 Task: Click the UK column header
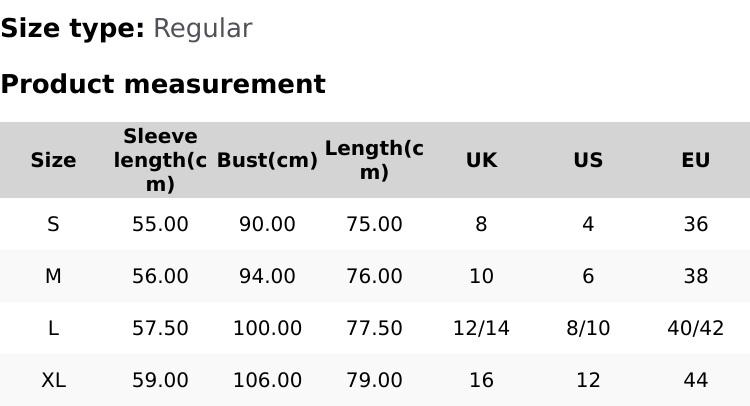point(481,160)
